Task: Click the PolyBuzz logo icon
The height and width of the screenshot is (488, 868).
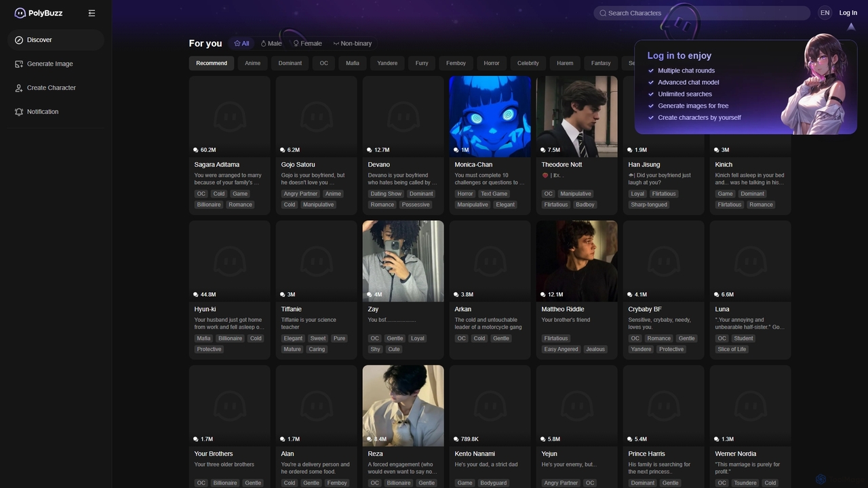Action: coord(20,13)
